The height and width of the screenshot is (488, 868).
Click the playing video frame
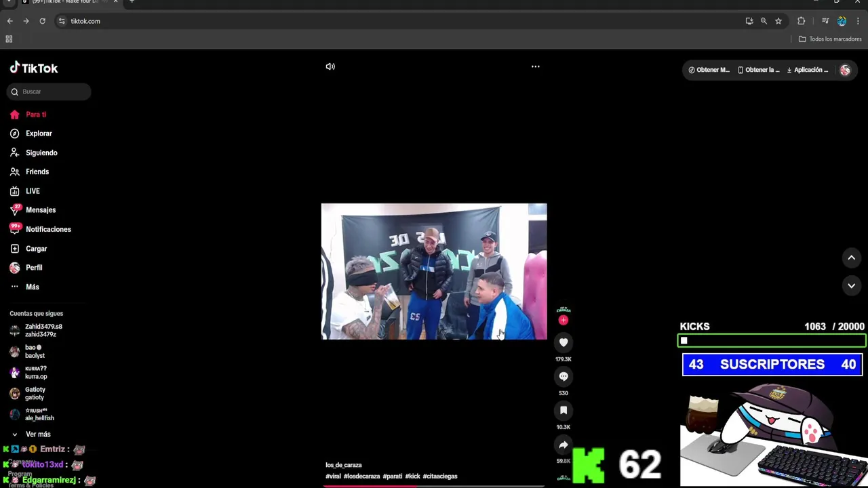[x=434, y=271]
